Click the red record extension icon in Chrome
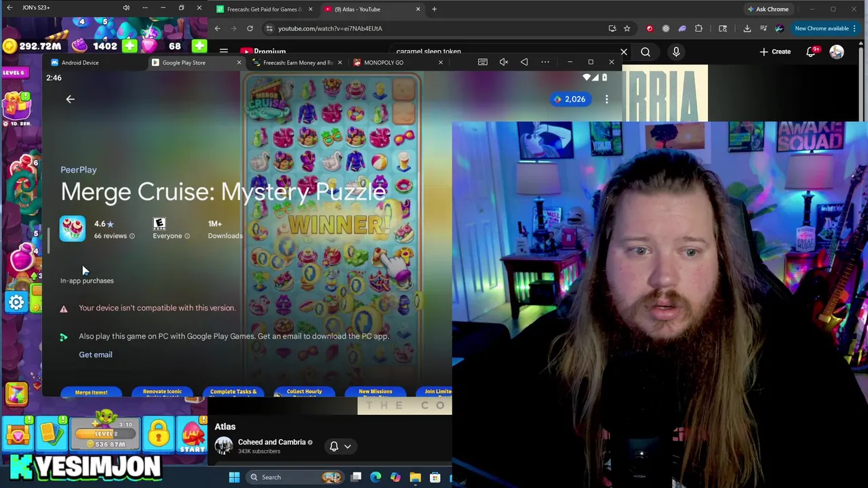 650,28
